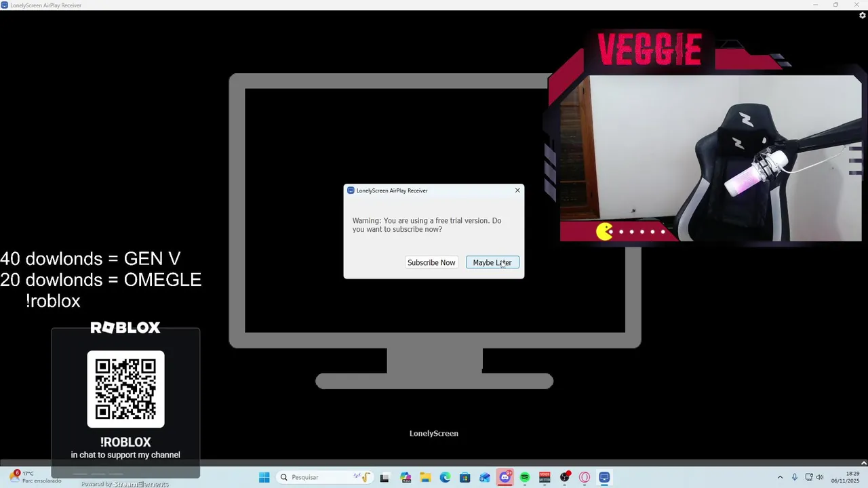The image size is (868, 488).
Task: Switch to Spotify in the taskbar
Action: pos(524,477)
